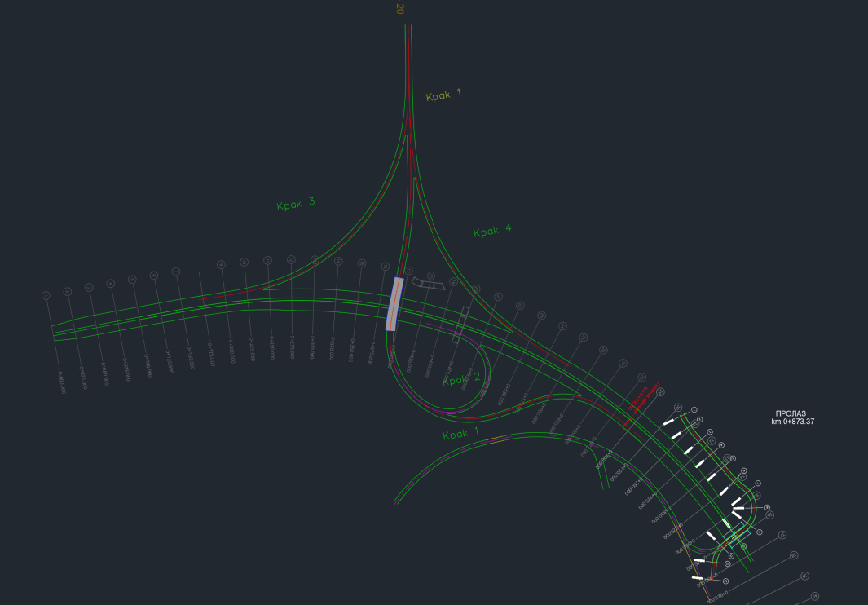The width and height of the screenshot is (868, 605).
Task: Click the "km 0+873.37" chainage text
Action: 793,422
